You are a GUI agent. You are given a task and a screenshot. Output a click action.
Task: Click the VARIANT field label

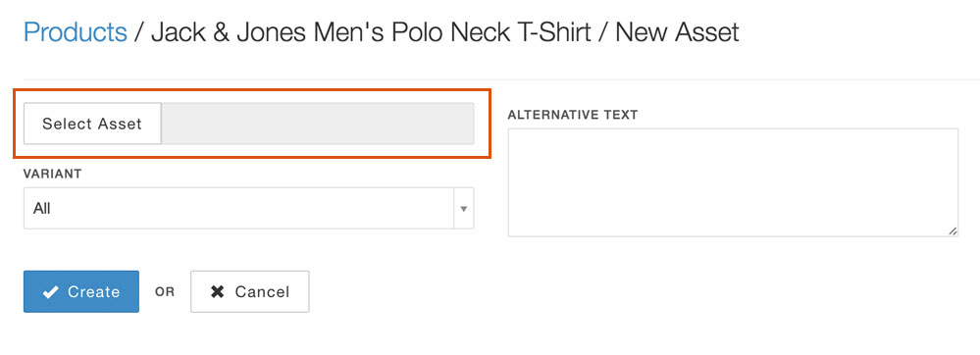pyautogui.click(x=53, y=174)
